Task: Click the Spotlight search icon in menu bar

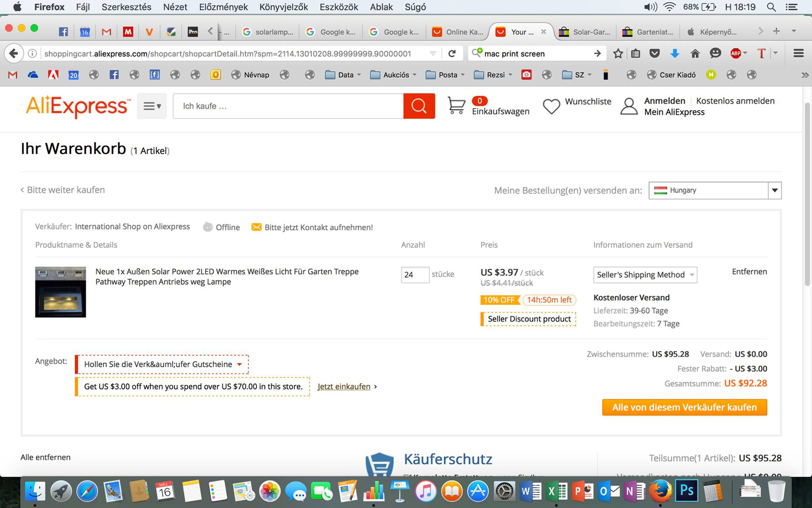Action: 771,7
